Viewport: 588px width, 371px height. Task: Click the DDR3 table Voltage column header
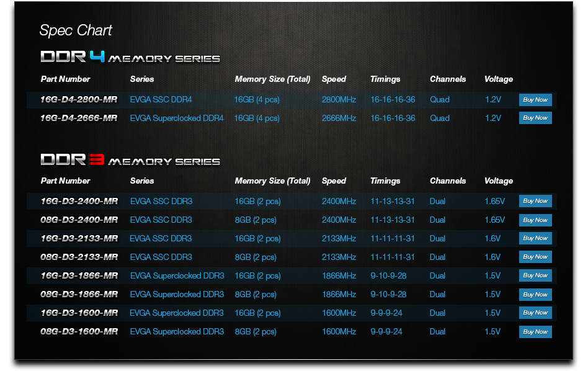499,181
